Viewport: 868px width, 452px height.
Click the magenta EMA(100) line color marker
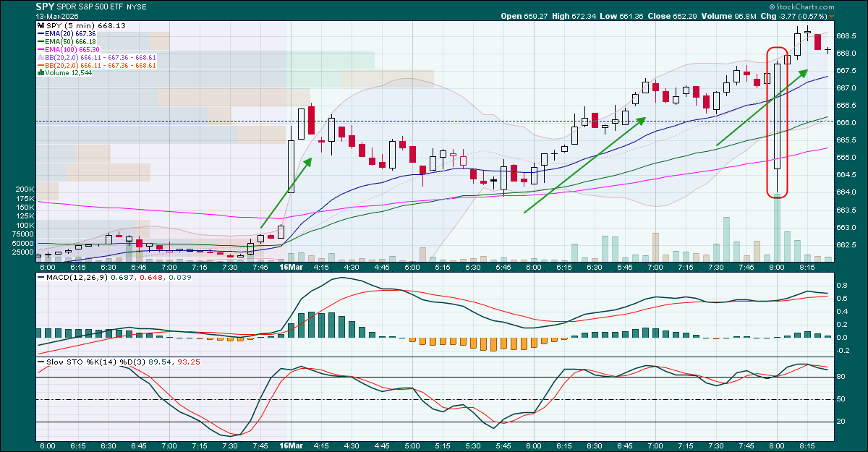(40, 49)
